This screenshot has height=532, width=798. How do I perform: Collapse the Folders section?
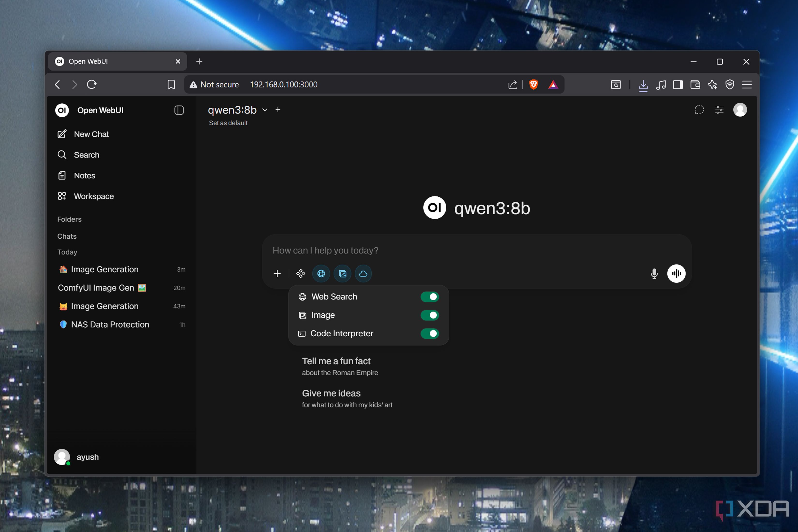point(69,219)
